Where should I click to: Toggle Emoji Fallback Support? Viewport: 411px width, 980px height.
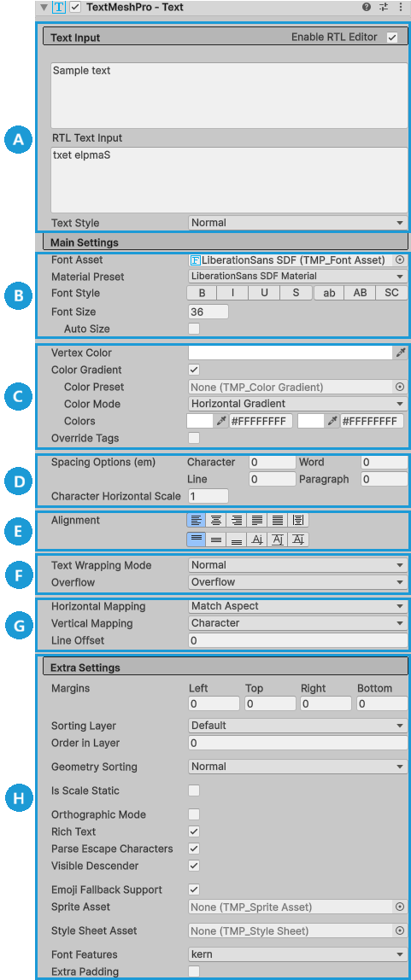tap(194, 890)
